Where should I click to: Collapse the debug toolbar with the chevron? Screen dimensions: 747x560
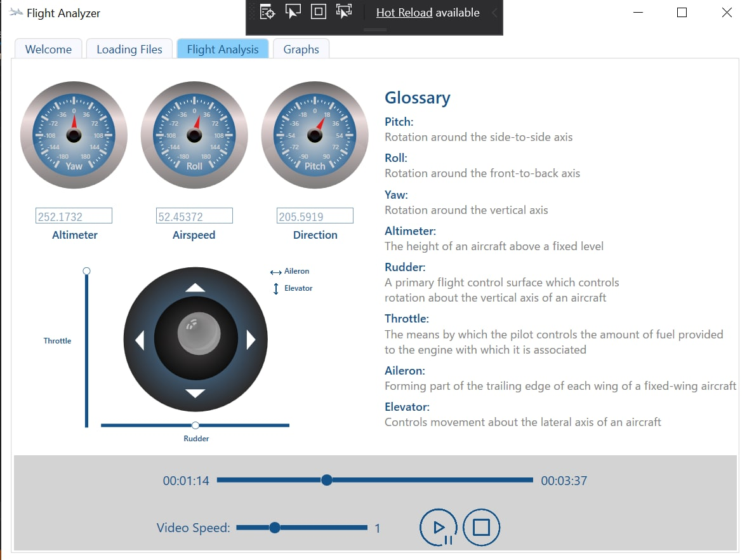coord(494,13)
